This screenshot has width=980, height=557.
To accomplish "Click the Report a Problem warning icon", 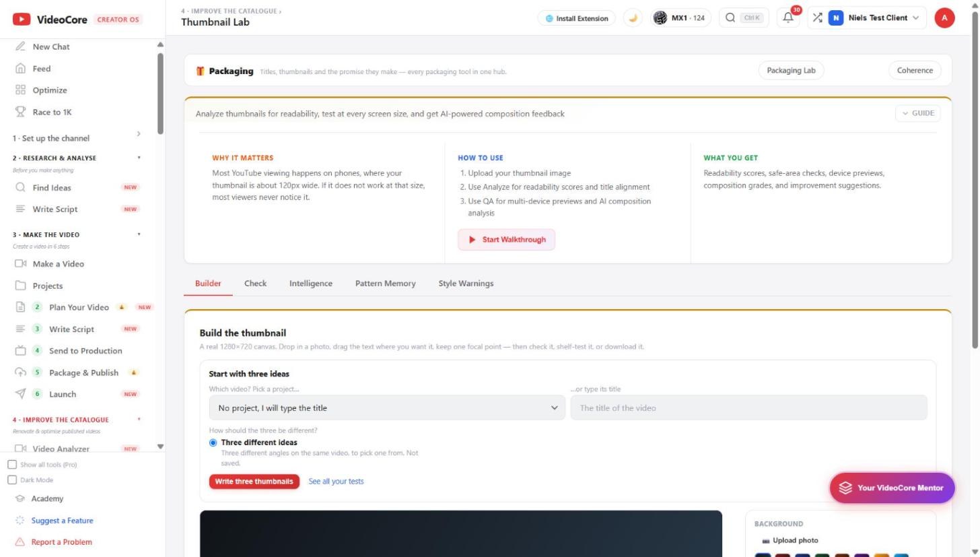I will 20,542.
